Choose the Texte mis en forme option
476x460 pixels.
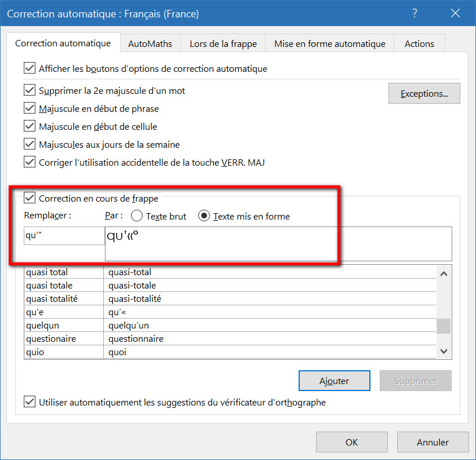tap(204, 216)
